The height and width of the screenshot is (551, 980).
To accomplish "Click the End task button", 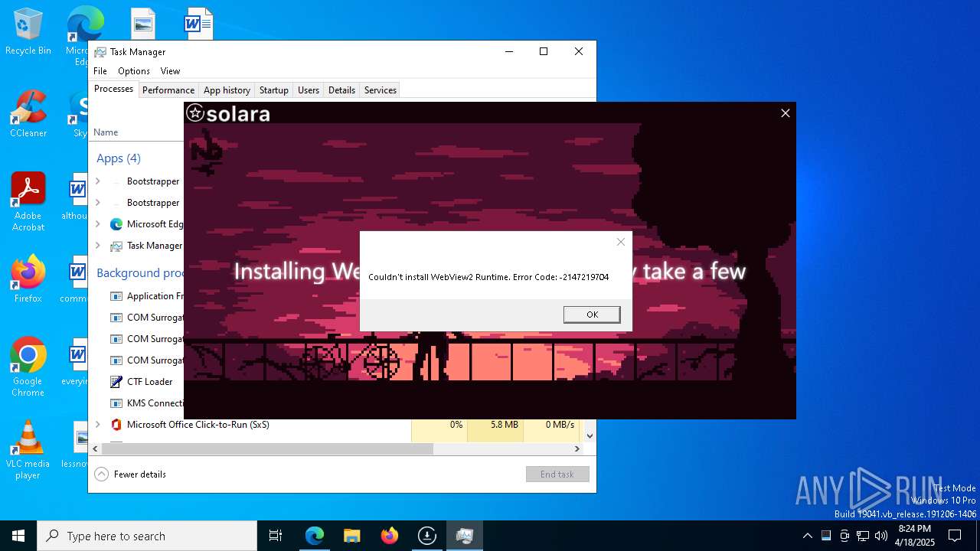I will (557, 474).
